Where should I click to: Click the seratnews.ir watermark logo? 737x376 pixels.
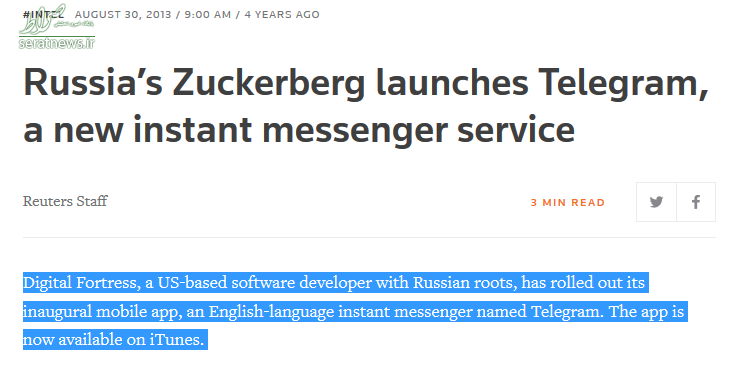tap(56, 26)
